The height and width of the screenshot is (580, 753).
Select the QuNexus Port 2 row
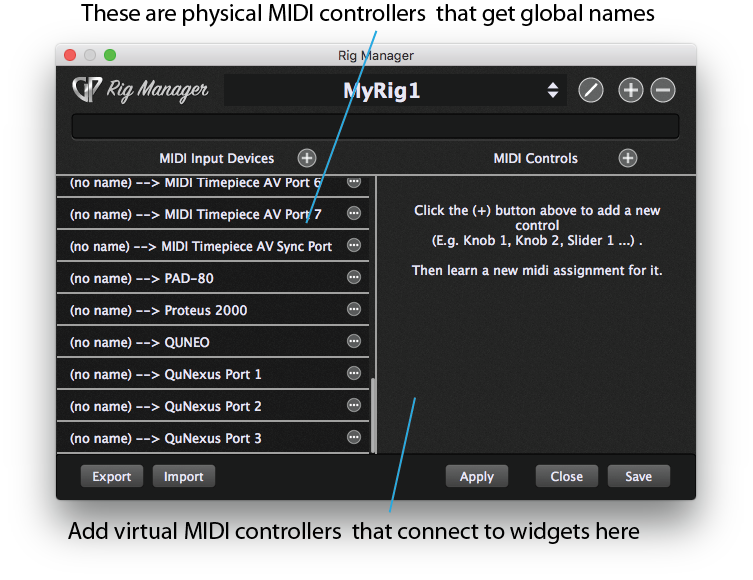(213, 406)
